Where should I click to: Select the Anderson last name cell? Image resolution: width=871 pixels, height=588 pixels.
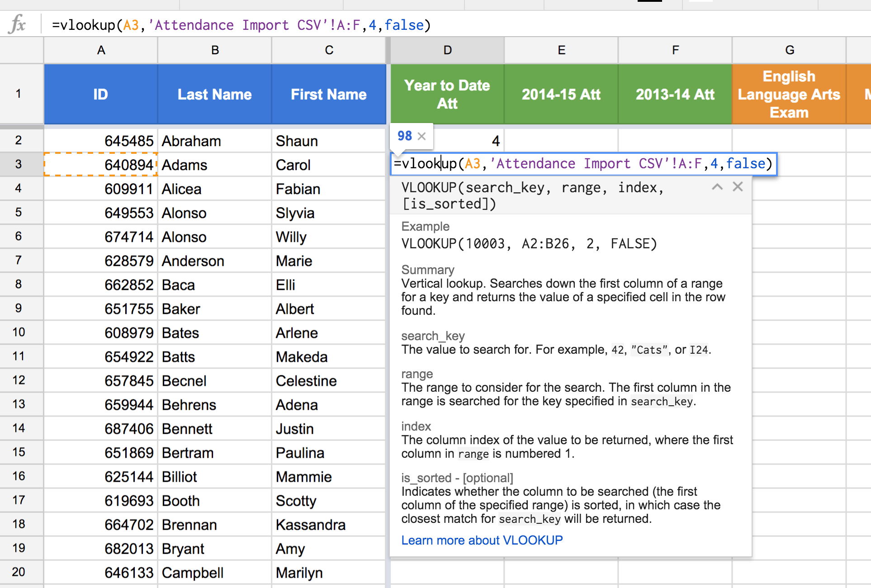pyautogui.click(x=215, y=261)
